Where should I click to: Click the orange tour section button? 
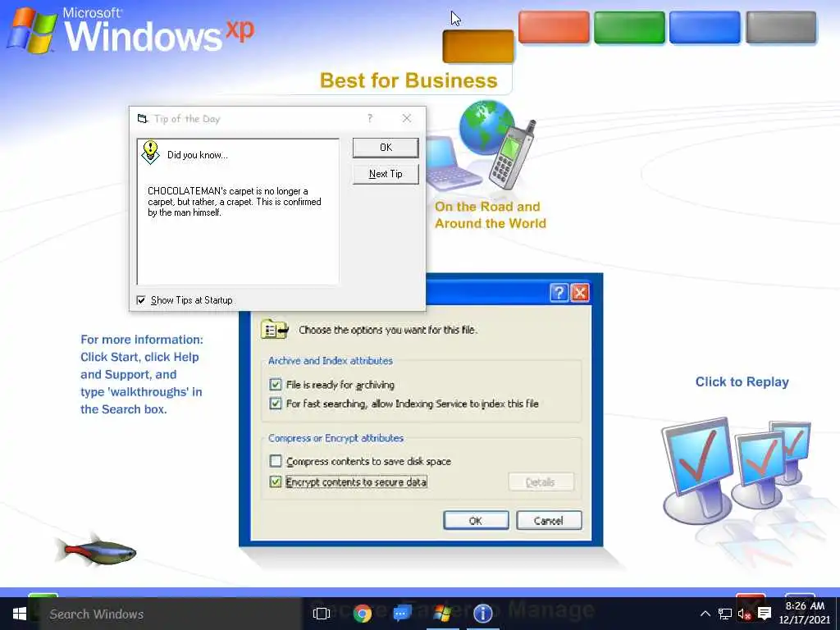[x=478, y=46]
